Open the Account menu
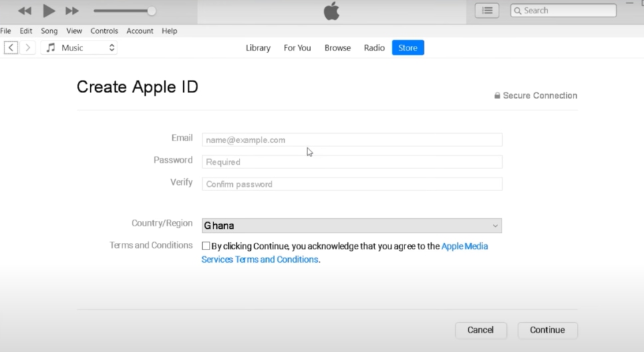 [140, 31]
